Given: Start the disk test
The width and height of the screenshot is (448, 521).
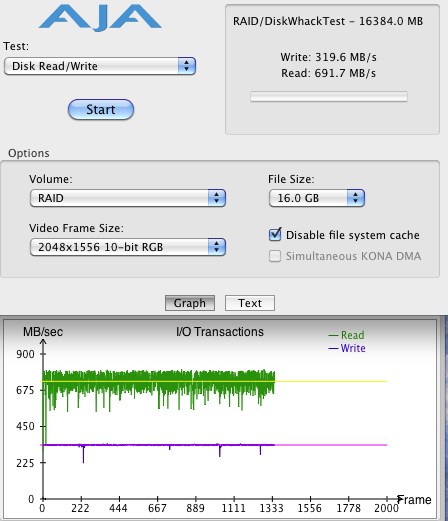Looking at the screenshot, I should tap(101, 109).
